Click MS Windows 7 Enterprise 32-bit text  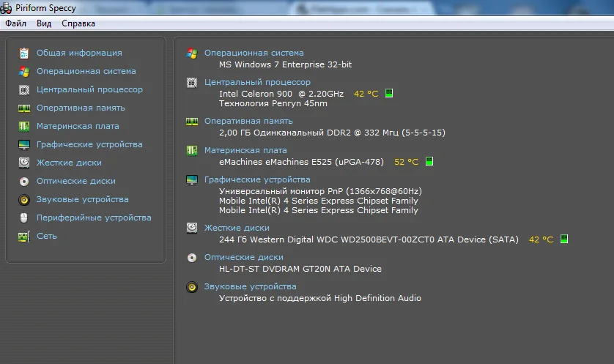tap(285, 64)
